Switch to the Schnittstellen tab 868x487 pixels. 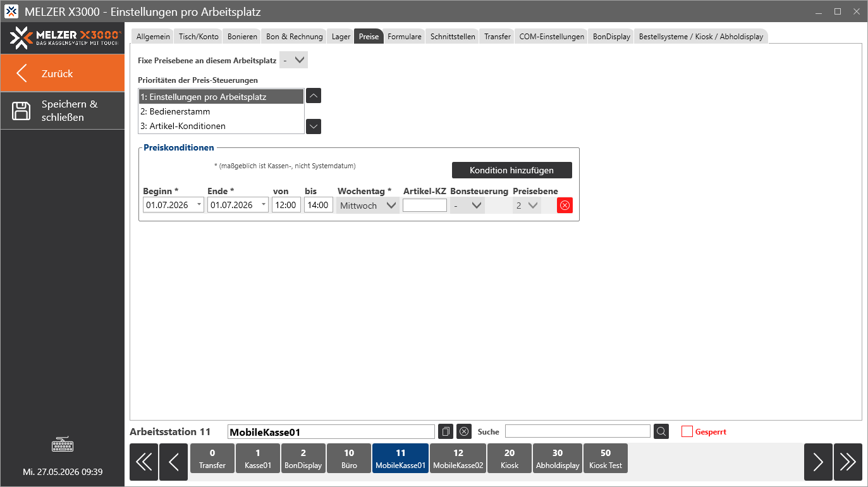point(453,37)
